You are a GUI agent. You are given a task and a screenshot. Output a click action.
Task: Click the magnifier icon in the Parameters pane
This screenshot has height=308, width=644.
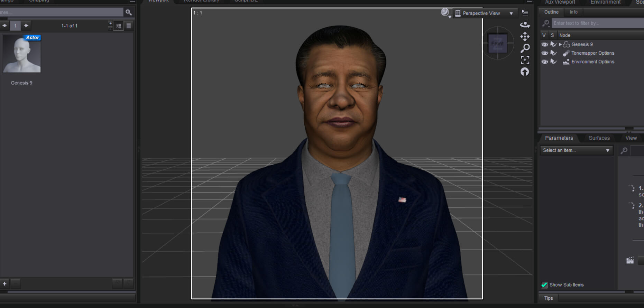pyautogui.click(x=624, y=151)
